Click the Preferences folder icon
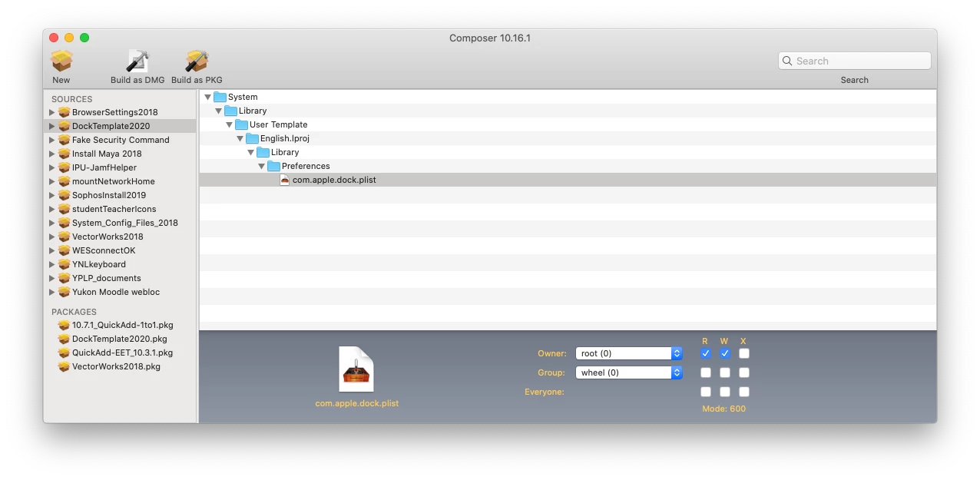This screenshot has height=480, width=980. pos(273,166)
